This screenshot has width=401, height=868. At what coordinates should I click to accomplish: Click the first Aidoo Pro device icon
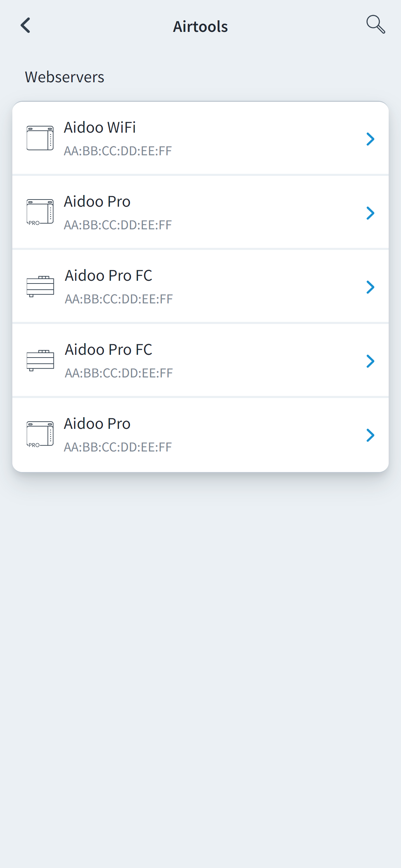point(40,212)
